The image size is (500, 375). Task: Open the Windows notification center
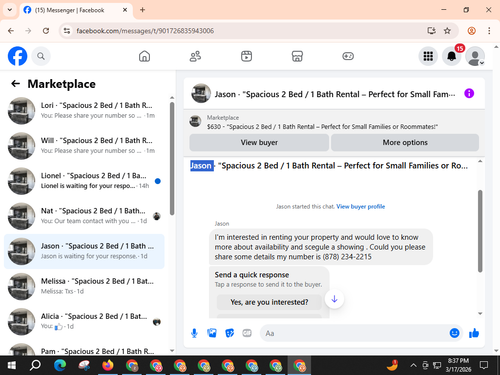coord(484,366)
